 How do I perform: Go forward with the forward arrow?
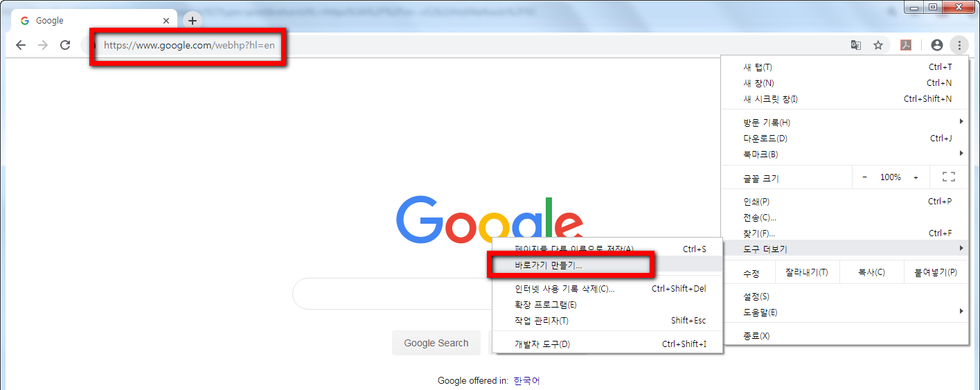(x=43, y=45)
